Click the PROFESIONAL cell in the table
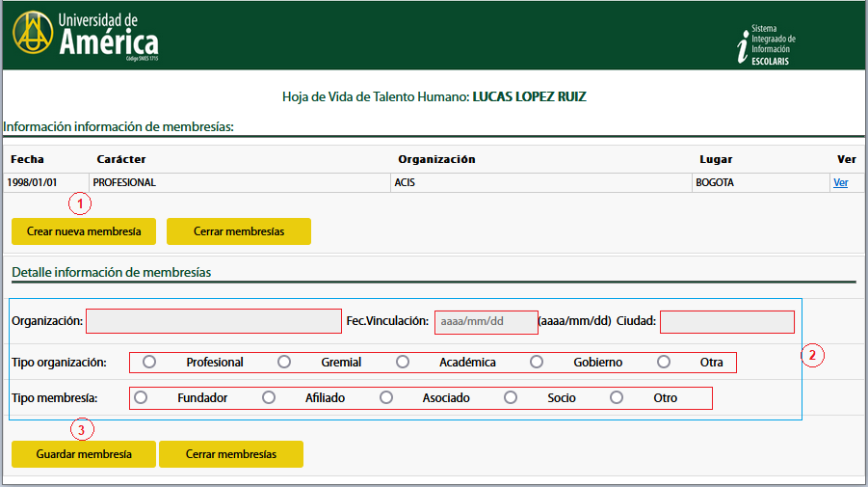Screen dimensions: 868x487 (240, 182)
